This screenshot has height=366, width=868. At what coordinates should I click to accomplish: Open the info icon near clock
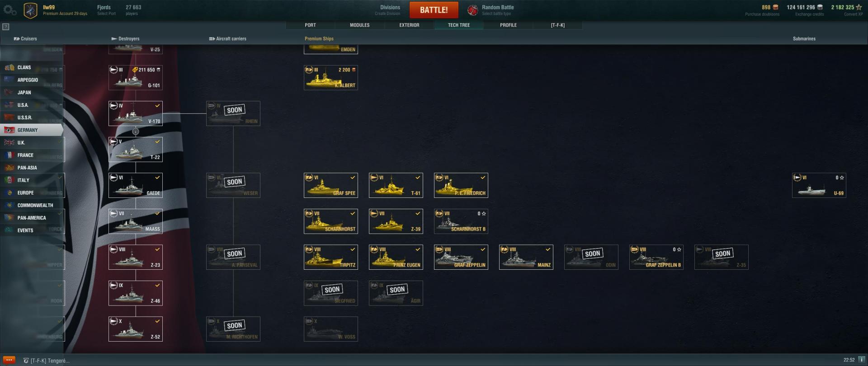click(861, 360)
